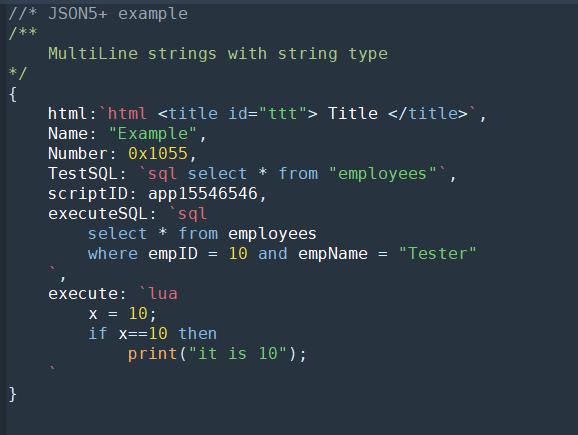The image size is (578, 435).
Task: Click the "print" function call
Action: click(153, 354)
